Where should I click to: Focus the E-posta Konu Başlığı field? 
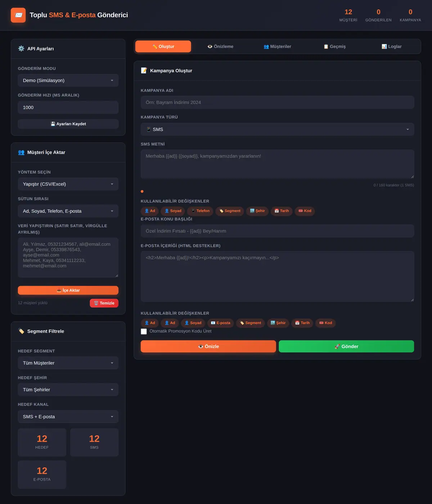click(277, 231)
